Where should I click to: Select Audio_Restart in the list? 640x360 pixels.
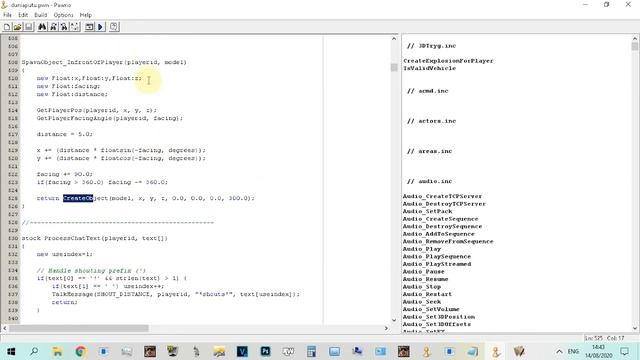427,294
